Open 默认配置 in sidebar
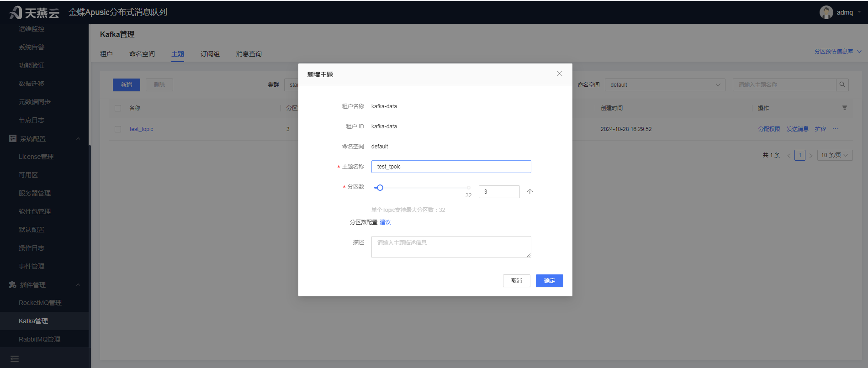The image size is (868, 368). (x=32, y=230)
